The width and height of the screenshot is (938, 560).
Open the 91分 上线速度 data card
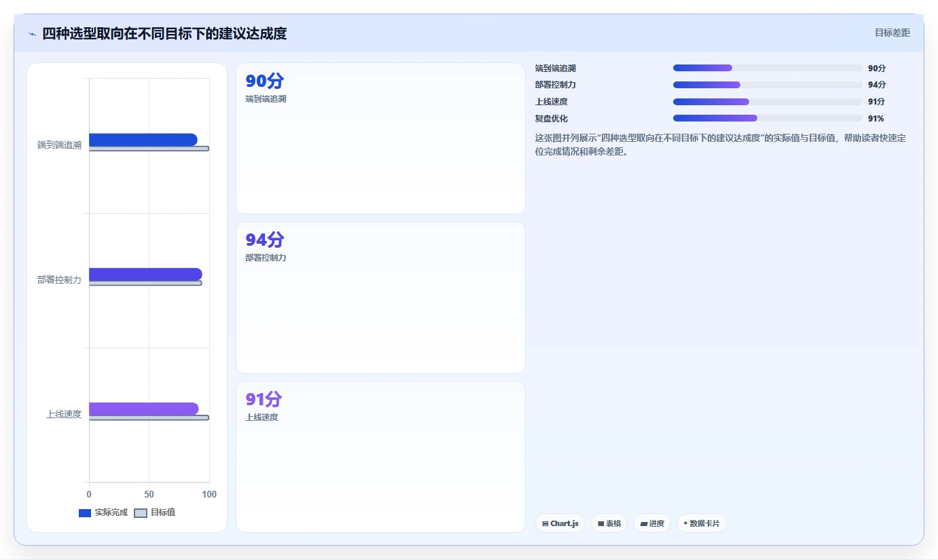[x=380, y=457]
